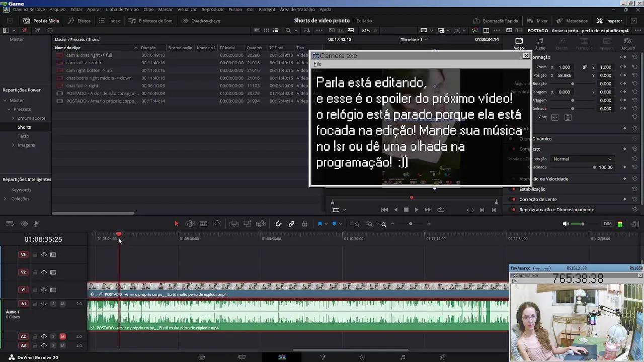Switch media pool to list view
The width and height of the screenshot is (644, 362).
point(276,30)
